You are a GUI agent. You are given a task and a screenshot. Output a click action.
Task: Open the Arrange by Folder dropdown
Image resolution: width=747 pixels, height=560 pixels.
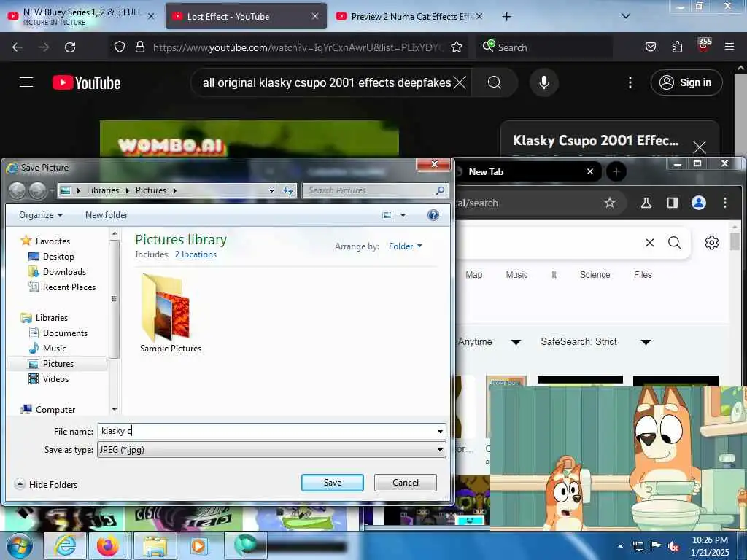click(406, 246)
